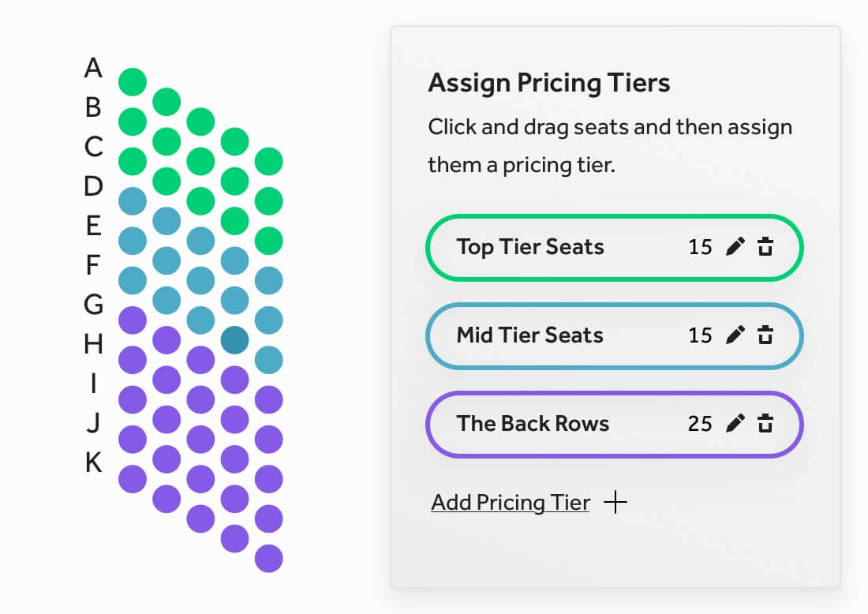
Task: Click the seat count 15 for Mid Tier Seats
Action: pos(701,335)
